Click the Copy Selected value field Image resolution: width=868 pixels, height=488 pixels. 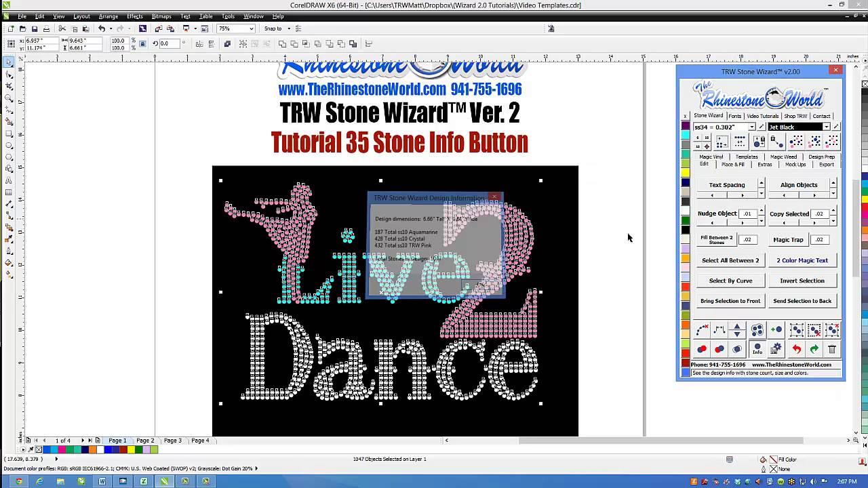pyautogui.click(x=819, y=213)
